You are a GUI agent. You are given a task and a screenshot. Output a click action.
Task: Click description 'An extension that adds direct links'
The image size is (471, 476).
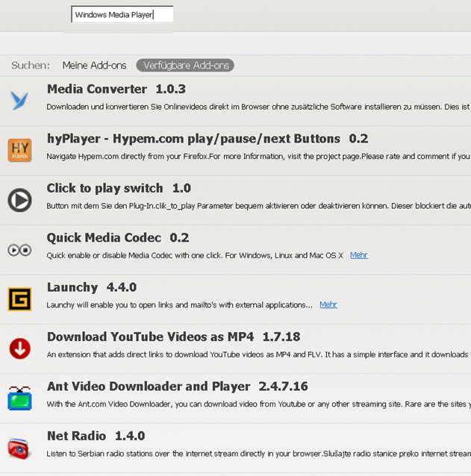tap(258, 354)
